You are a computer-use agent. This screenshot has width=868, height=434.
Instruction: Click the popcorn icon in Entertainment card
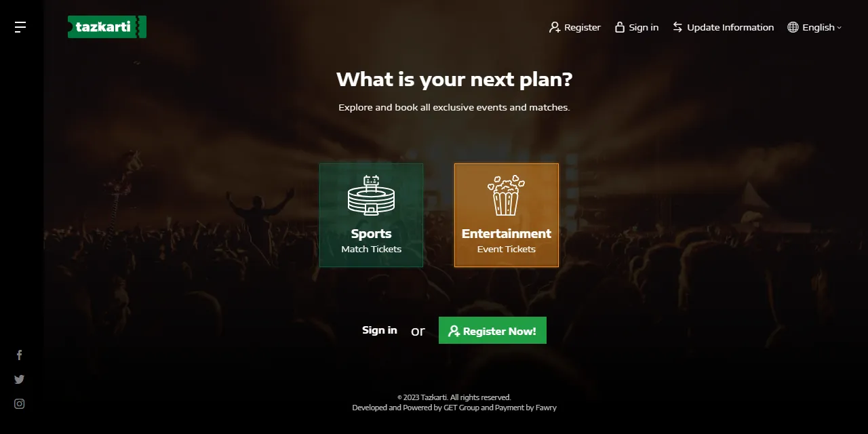tap(506, 195)
